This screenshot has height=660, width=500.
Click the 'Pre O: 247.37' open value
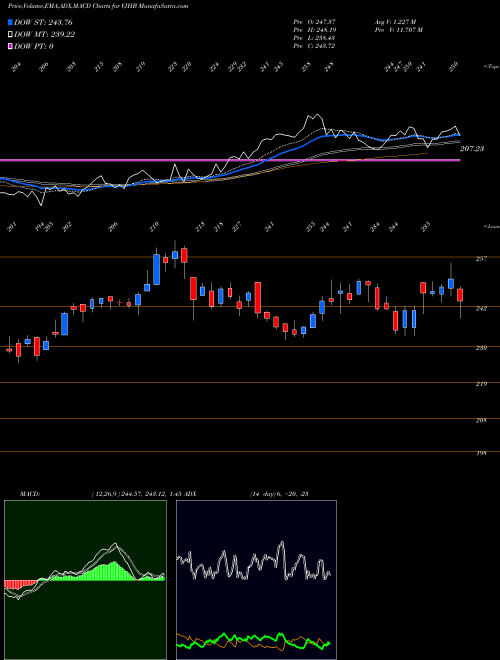click(x=314, y=21)
